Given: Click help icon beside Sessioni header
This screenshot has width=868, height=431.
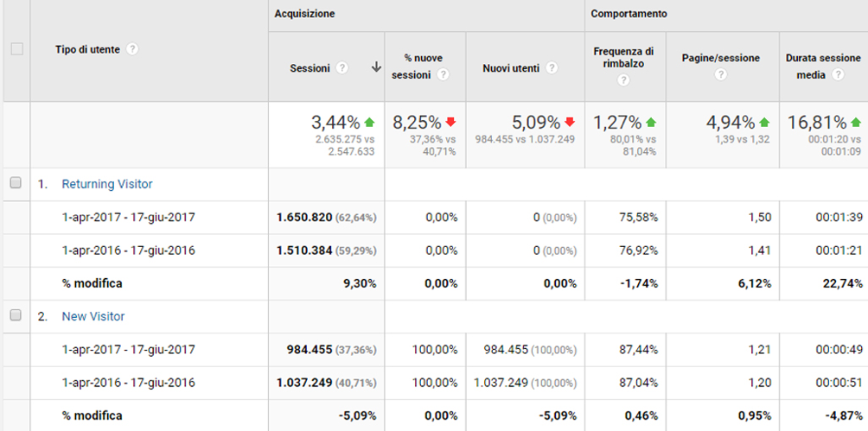Looking at the screenshot, I should (342, 68).
